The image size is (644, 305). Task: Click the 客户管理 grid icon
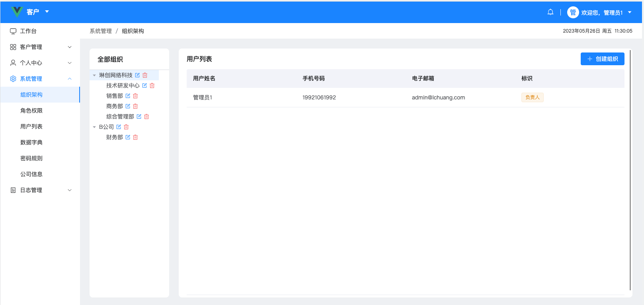click(x=13, y=47)
